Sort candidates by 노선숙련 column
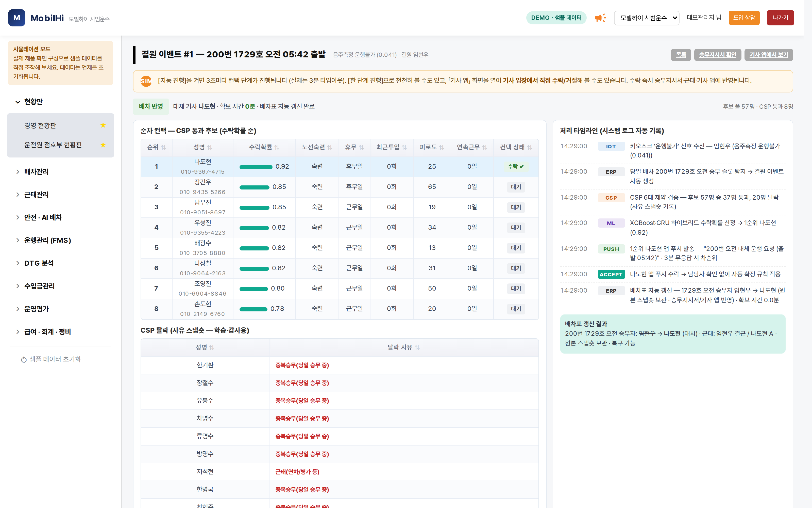 tap(317, 147)
